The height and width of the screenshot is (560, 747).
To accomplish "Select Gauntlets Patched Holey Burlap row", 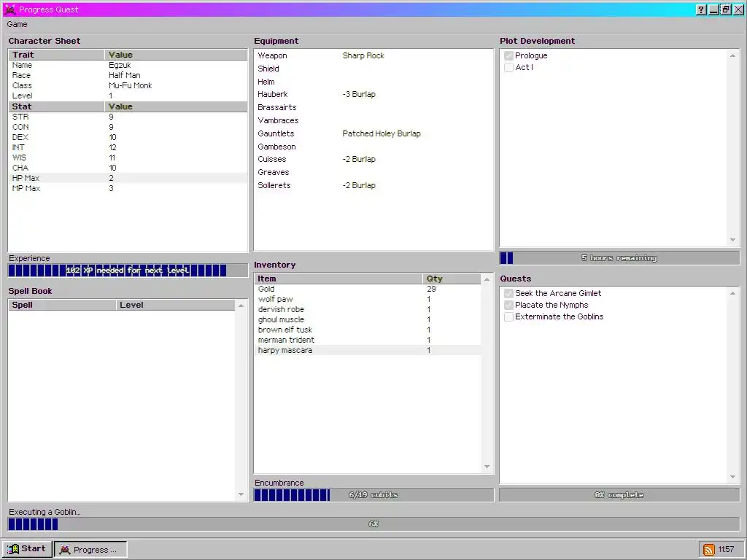I will click(373, 134).
